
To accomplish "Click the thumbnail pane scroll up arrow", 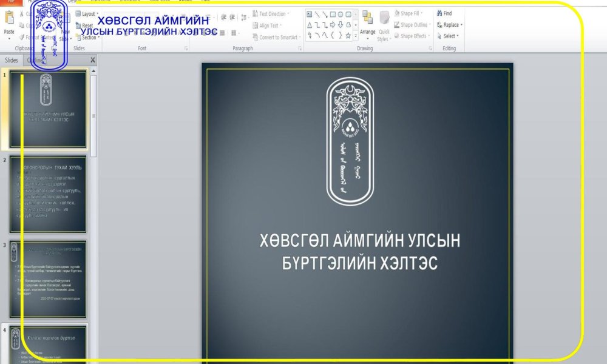I will [x=93, y=71].
